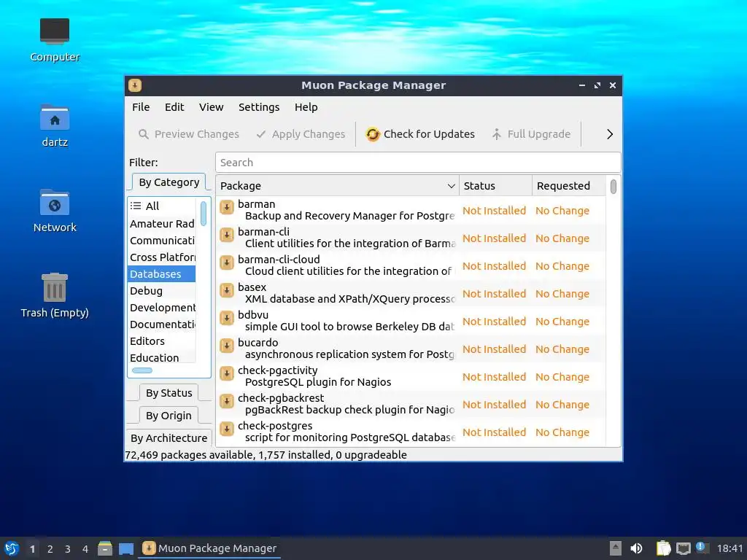Click the show desktop icon in the taskbar

(x=125, y=548)
